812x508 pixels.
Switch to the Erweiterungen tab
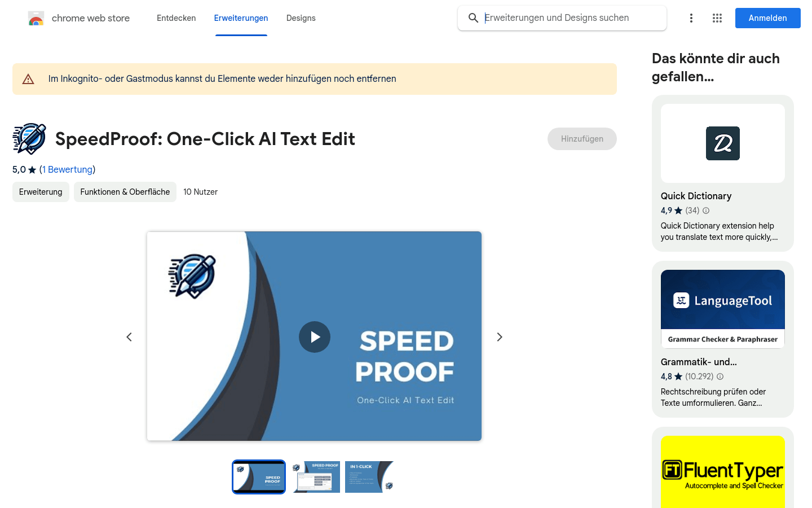241,18
